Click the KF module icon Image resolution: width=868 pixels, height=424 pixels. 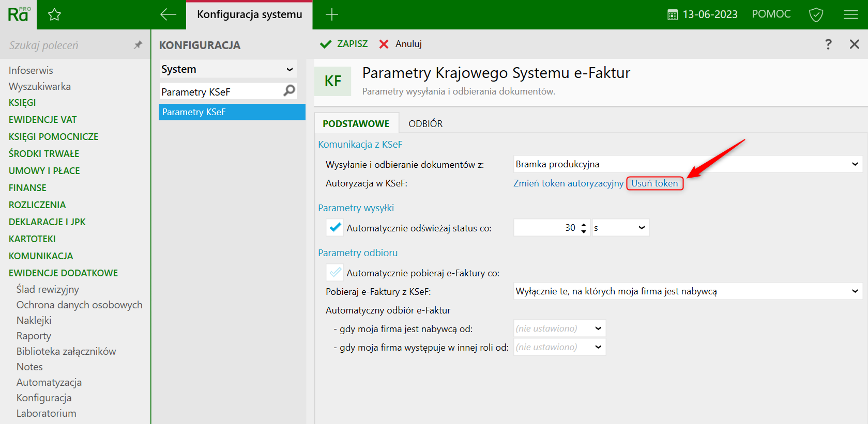tap(333, 81)
